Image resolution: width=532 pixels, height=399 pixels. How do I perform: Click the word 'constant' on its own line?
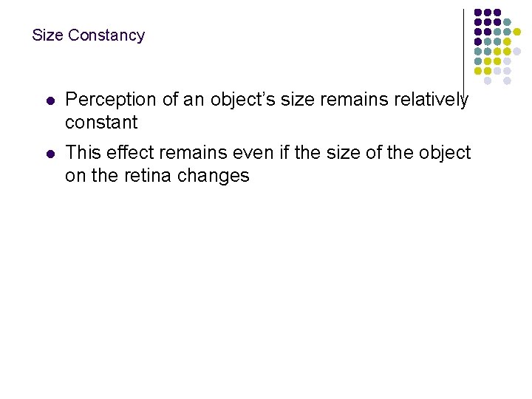coord(101,123)
